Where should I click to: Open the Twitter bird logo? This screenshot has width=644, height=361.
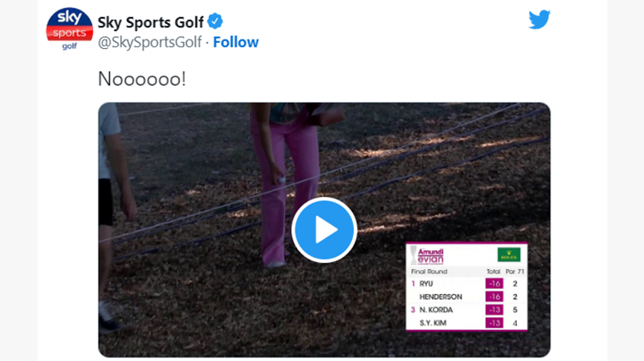coord(539,19)
